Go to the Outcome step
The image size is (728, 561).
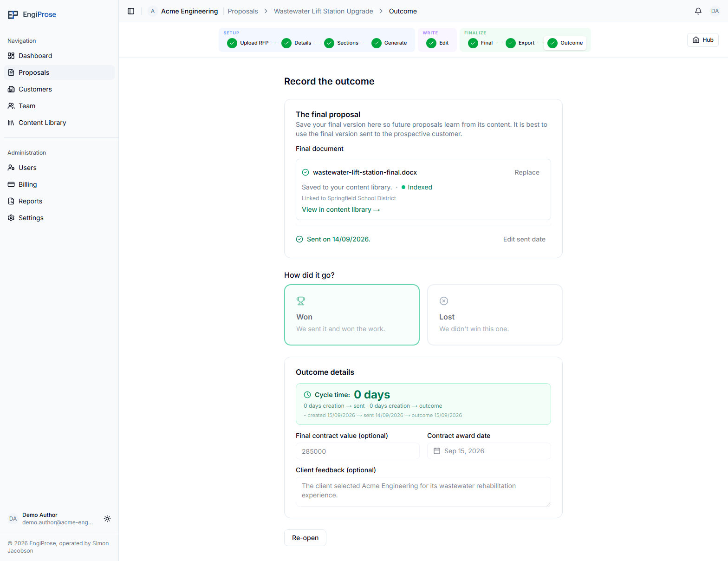click(x=565, y=43)
